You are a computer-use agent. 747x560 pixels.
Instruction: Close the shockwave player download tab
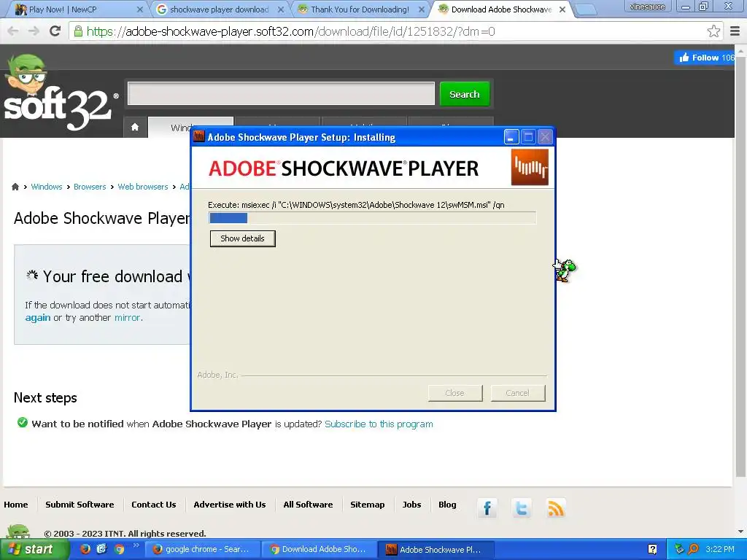tap(281, 9)
